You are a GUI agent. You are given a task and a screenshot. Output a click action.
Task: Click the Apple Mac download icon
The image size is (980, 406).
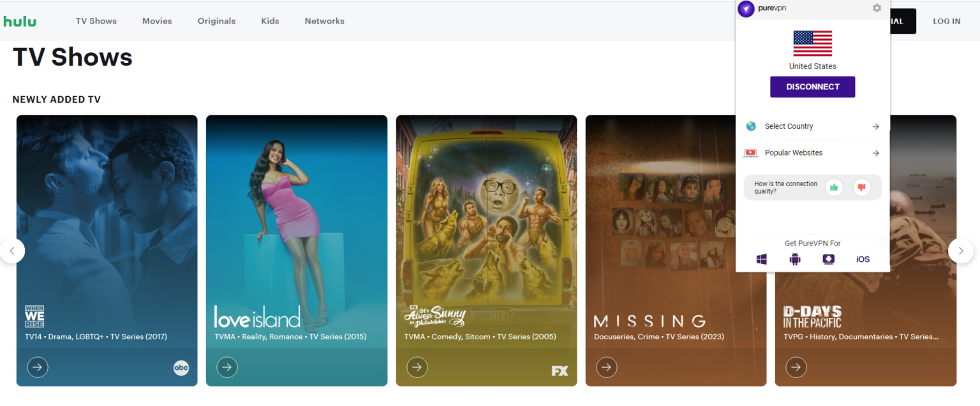click(828, 259)
